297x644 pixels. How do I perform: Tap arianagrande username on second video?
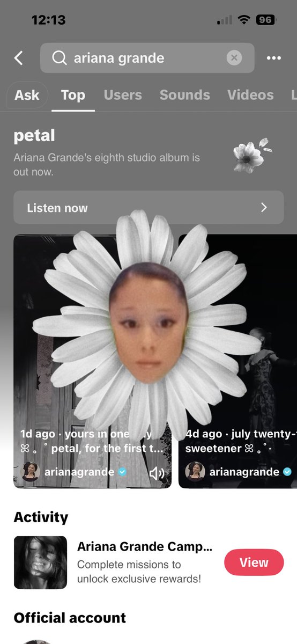(244, 472)
